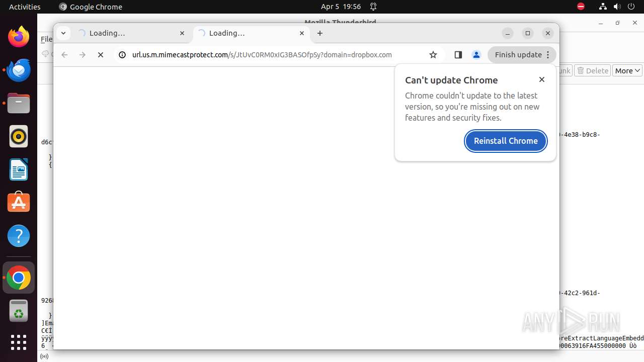Click the Activities button
Viewport: 644px width, 362px height.
point(25,7)
